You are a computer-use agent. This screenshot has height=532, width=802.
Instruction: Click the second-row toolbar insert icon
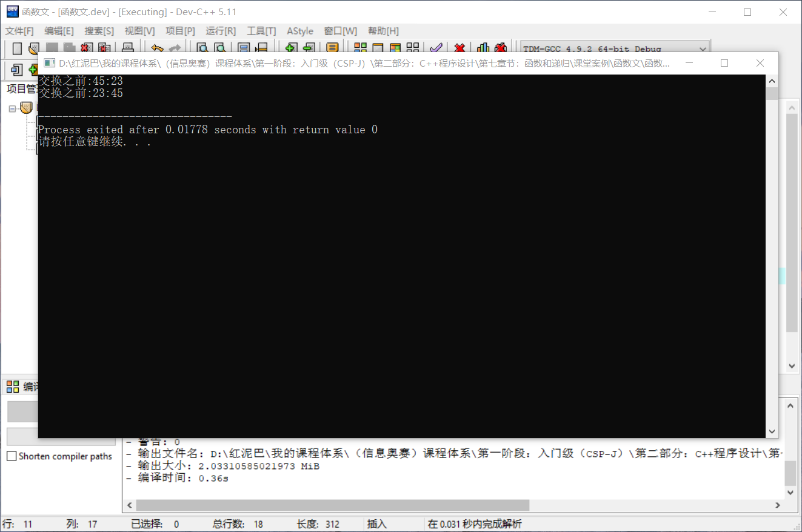pos(16,70)
